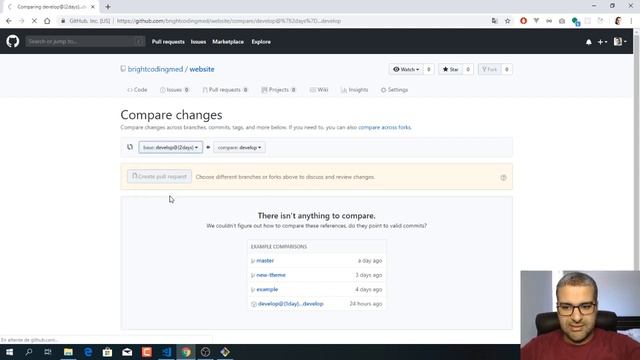The width and height of the screenshot is (640, 360).
Task: Select the new-theme example comparison
Action: coord(271,275)
